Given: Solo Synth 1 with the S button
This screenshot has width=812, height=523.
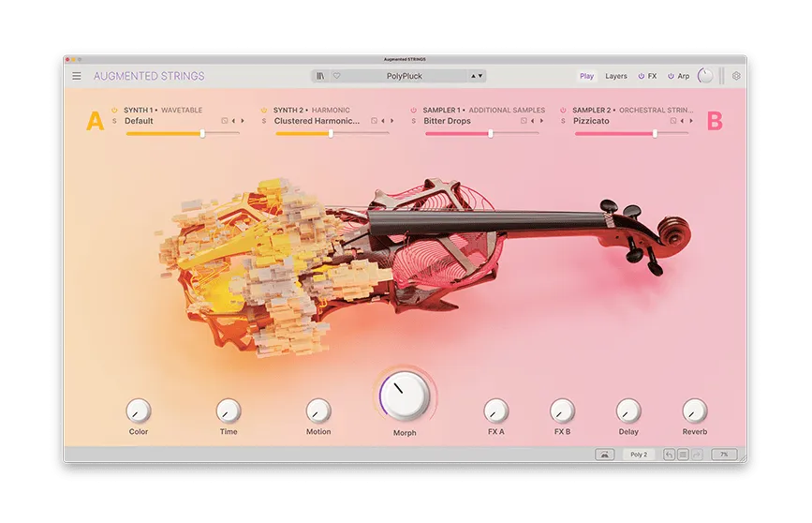Looking at the screenshot, I should coord(114,121).
